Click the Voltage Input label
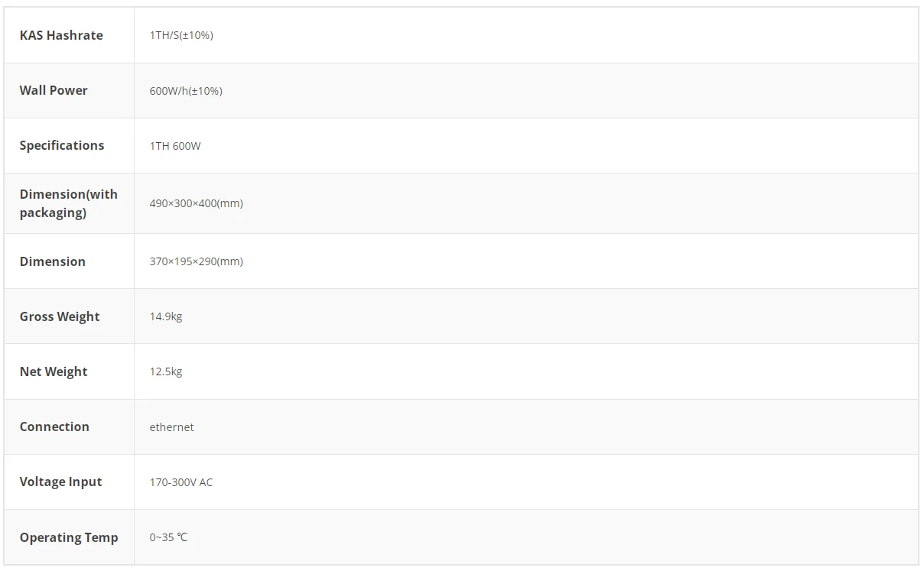The image size is (924, 574). click(x=61, y=482)
